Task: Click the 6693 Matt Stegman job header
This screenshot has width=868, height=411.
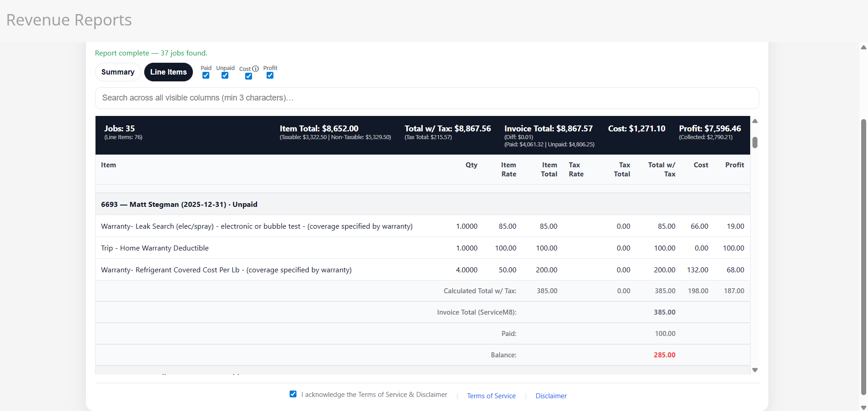Action: (179, 204)
